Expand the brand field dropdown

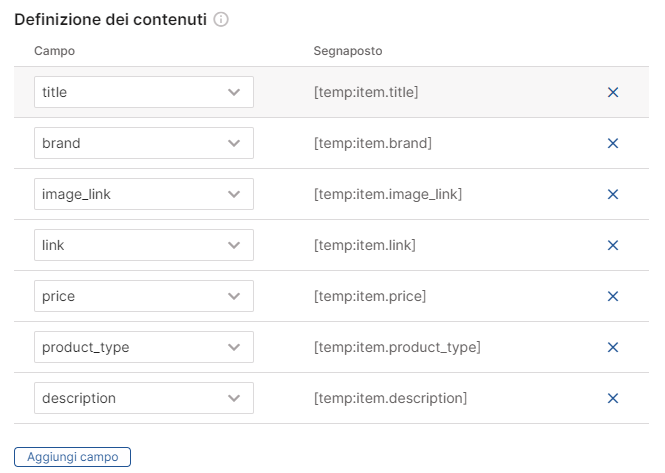click(144, 143)
